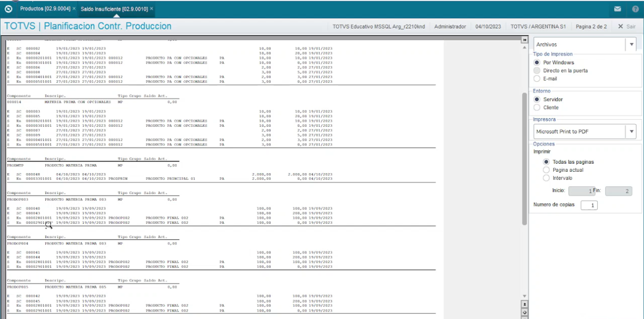Select Servidor environment
Screen dimensions: 644x319
(548, 99)
